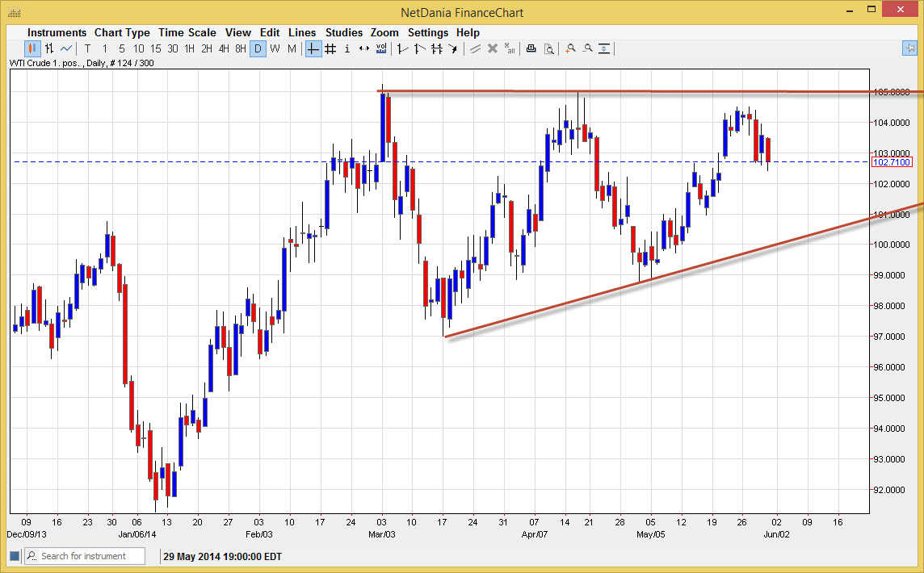The height and width of the screenshot is (573, 924).
Task: Select the candlestick chart type icon
Action: 31,48
